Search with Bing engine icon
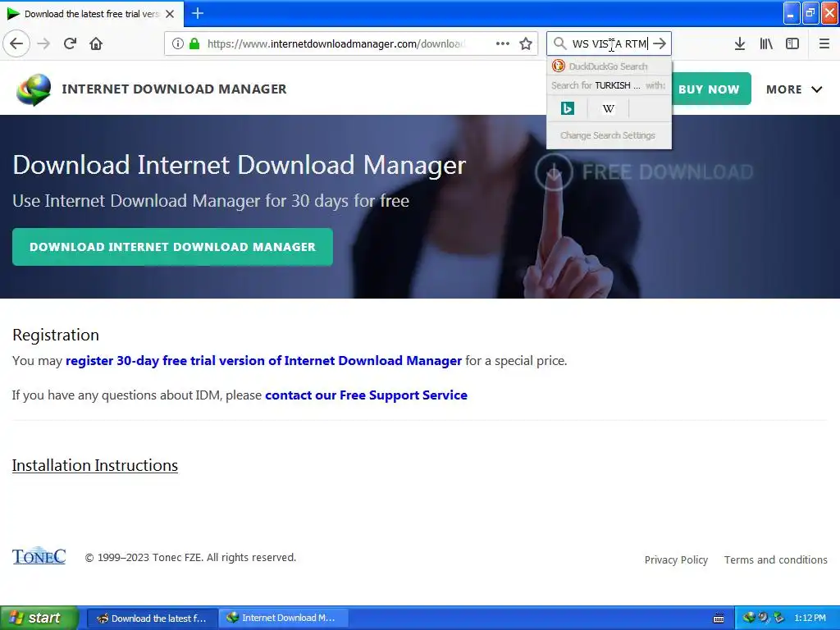The image size is (840, 630). 568,109
